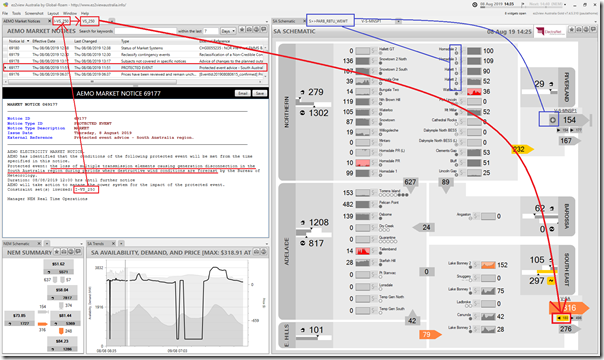Click the star icon in NEM Summary header
The image size is (604, 360).
(57, 251)
